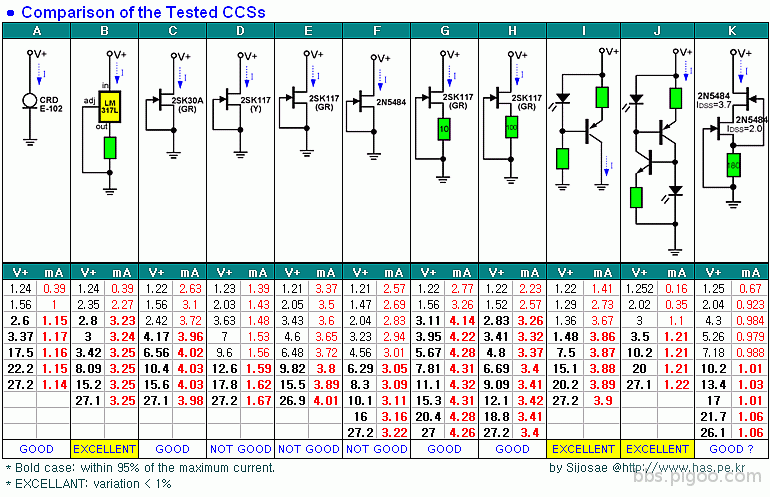Click the voltage value 22.2

(x=20, y=369)
